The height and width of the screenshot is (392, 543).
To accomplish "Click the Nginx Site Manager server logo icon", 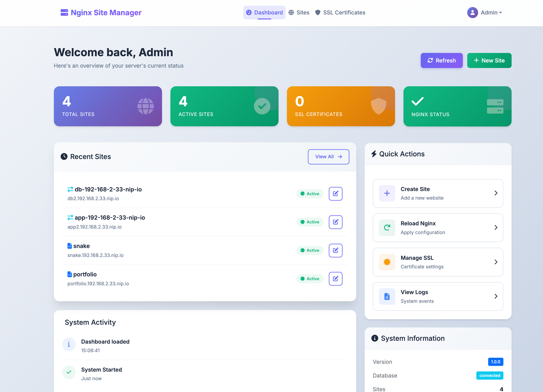I will point(64,12).
